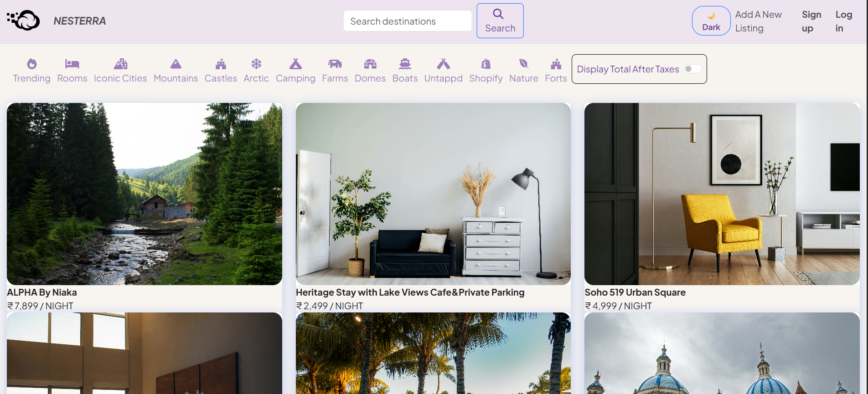
Task: Click the Shopify bag icon
Action: 486,64
